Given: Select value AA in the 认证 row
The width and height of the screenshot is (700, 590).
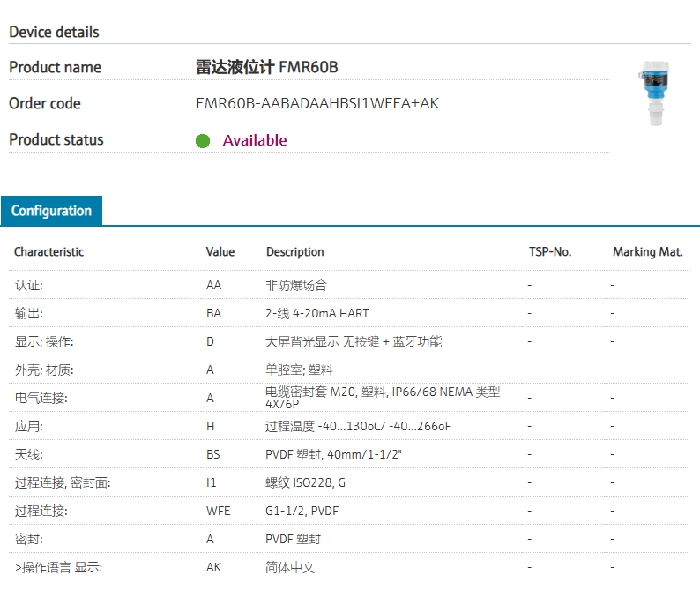Looking at the screenshot, I should coord(214,285).
